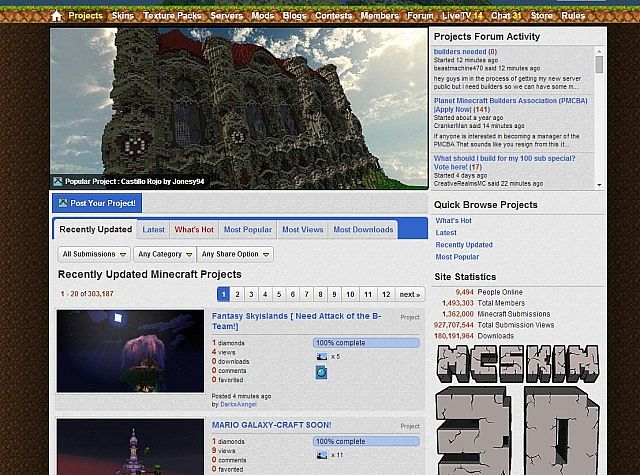Switch to What's Hot tab
Screen dimensions: 640x475
coord(194,230)
